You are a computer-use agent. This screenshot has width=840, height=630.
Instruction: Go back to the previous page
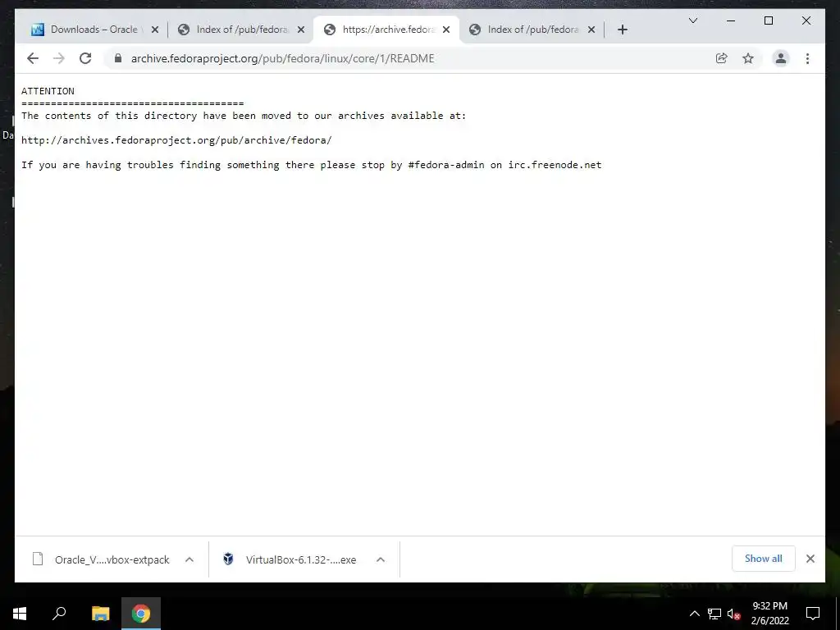(33, 58)
